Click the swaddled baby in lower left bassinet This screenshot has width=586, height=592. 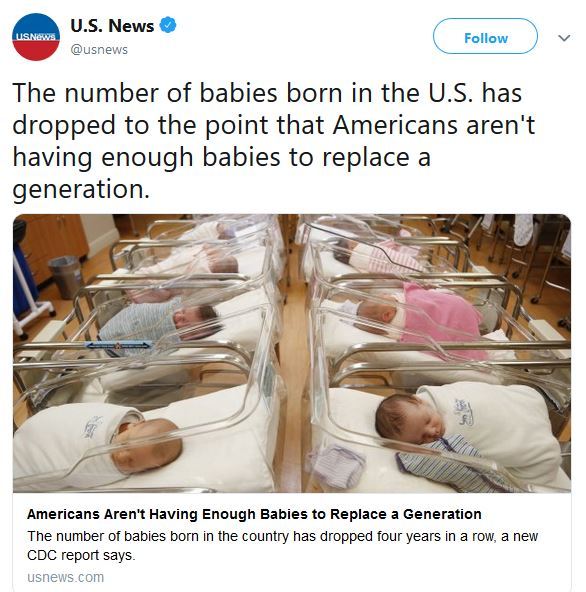pyautogui.click(x=102, y=440)
